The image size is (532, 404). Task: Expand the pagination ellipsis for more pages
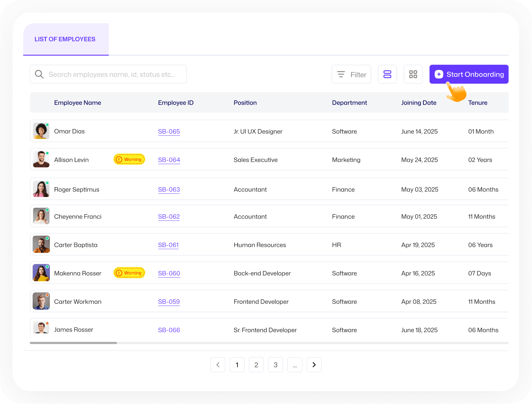coord(295,364)
